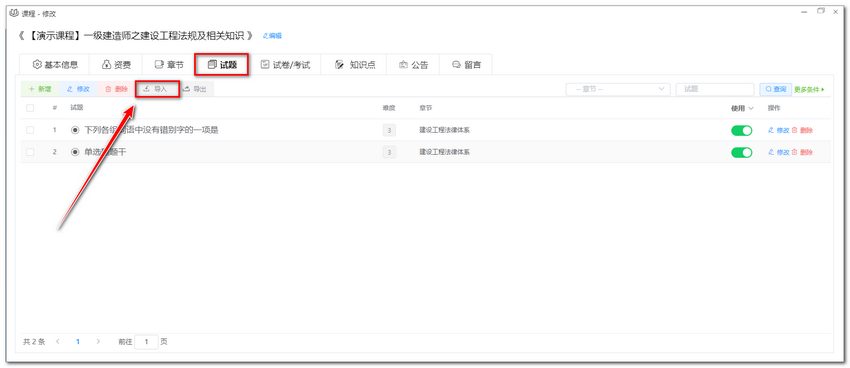Click the red 删除 toolbar button

point(117,89)
